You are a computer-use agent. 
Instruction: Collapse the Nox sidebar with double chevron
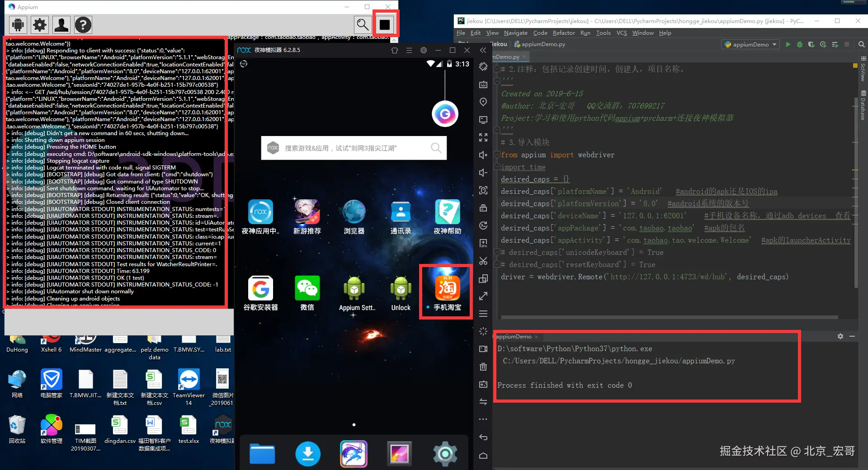pyautogui.click(x=483, y=50)
